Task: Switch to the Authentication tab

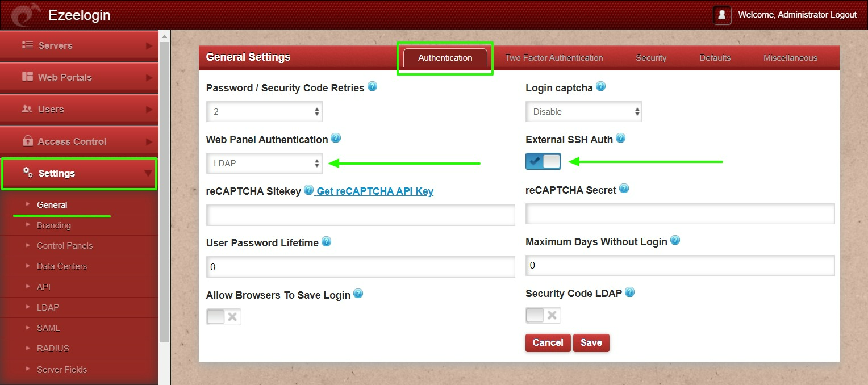Action: [445, 58]
